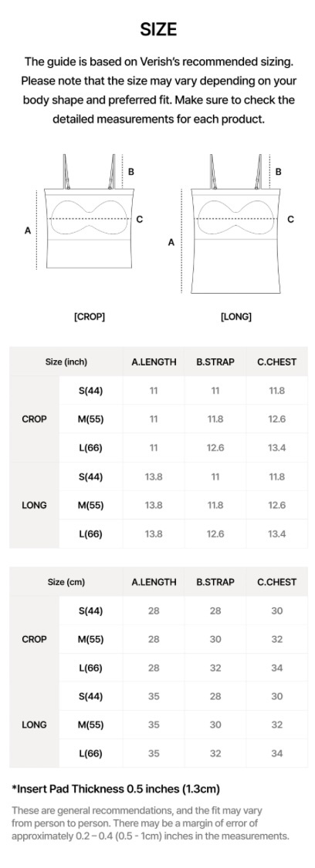315x868 pixels.
Task: Select the [LONG] label under diagram
Action: point(236,317)
